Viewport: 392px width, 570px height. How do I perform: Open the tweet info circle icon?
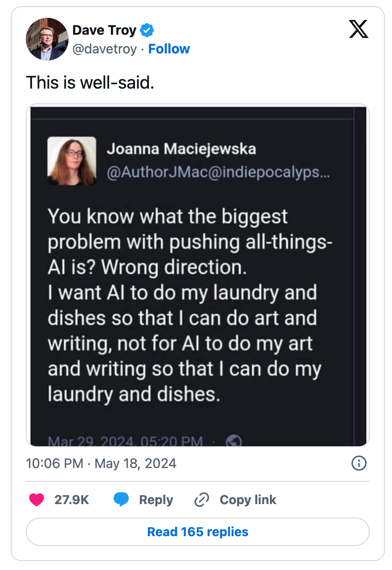359,464
